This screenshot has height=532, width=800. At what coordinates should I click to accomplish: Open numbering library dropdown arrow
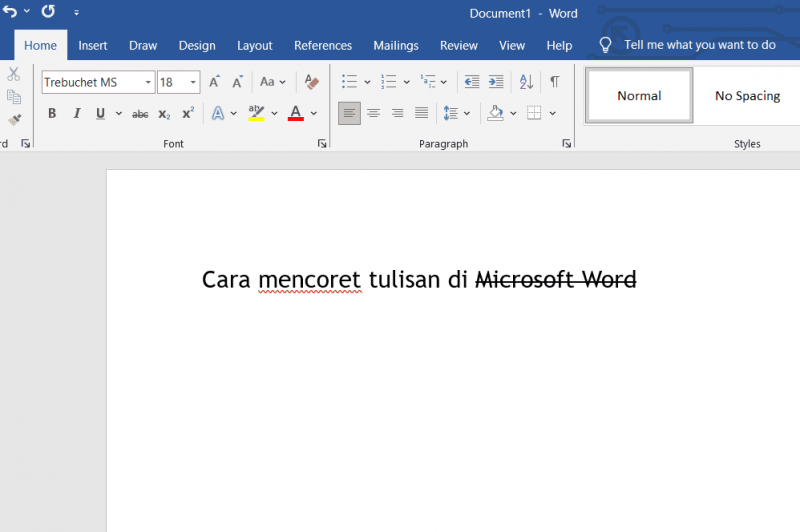[x=406, y=82]
